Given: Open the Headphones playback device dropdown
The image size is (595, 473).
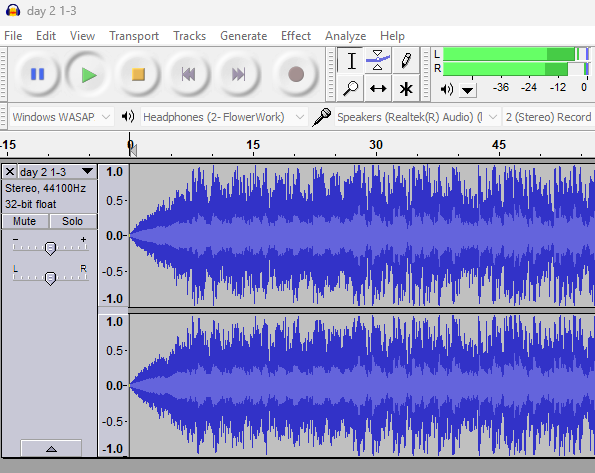Looking at the screenshot, I should pyautogui.click(x=224, y=117).
